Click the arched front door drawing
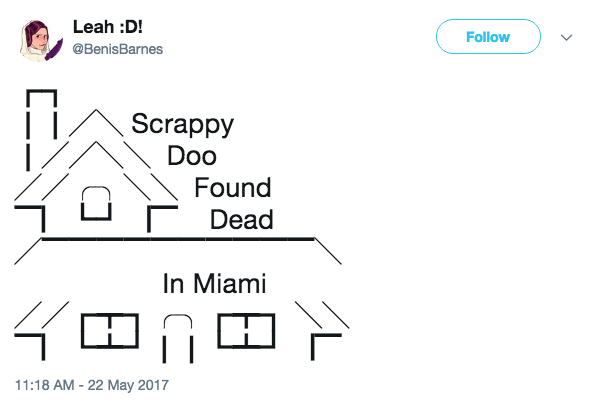Screen dimensions: 595x404 pos(178,338)
